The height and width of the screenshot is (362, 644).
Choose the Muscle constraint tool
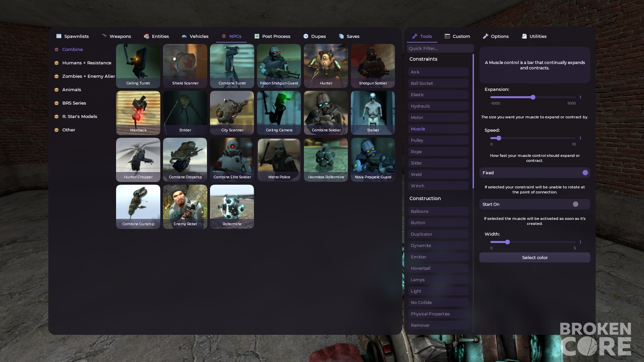[438, 129]
